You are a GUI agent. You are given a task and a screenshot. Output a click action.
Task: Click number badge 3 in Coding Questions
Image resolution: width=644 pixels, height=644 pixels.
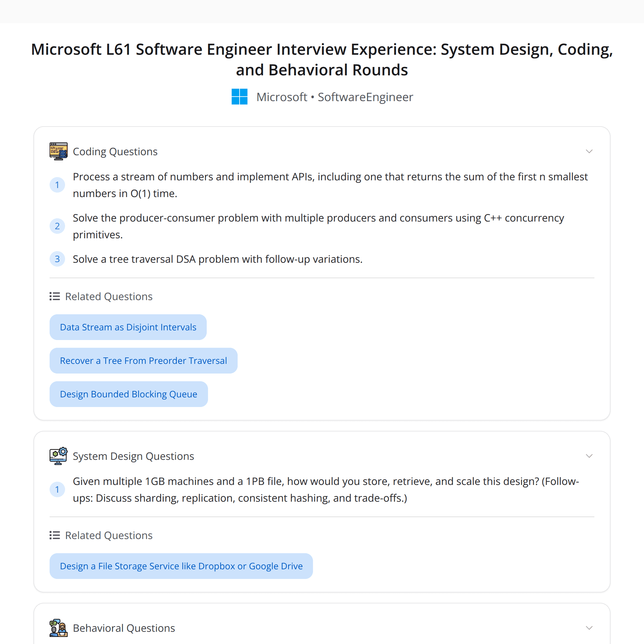pos(57,259)
